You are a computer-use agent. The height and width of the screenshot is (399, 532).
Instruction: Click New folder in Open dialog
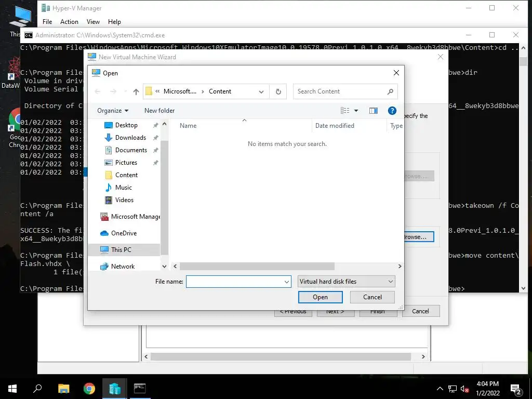(159, 111)
